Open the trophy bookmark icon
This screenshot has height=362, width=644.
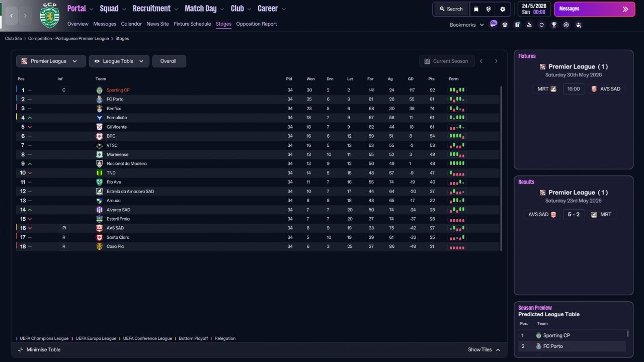554,25
